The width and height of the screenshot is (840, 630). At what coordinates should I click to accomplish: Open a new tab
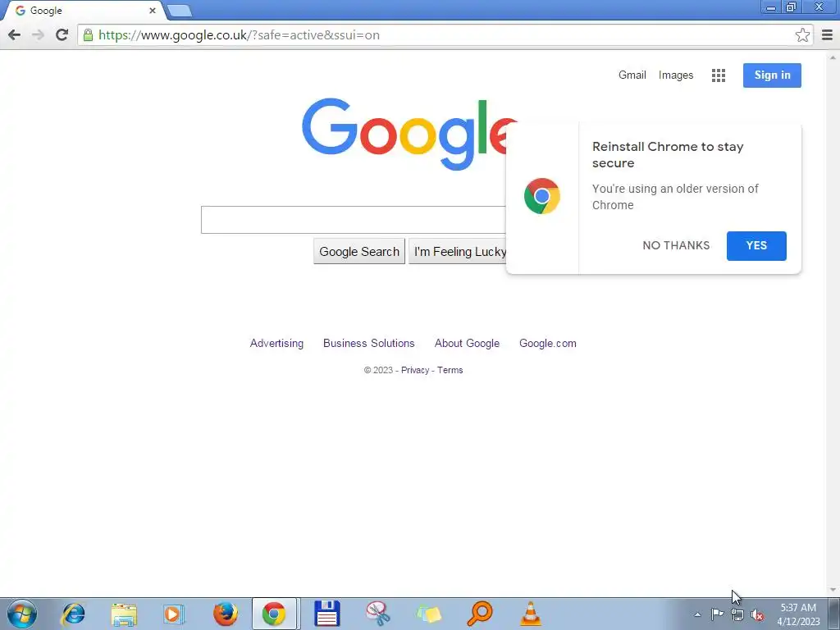(x=179, y=11)
